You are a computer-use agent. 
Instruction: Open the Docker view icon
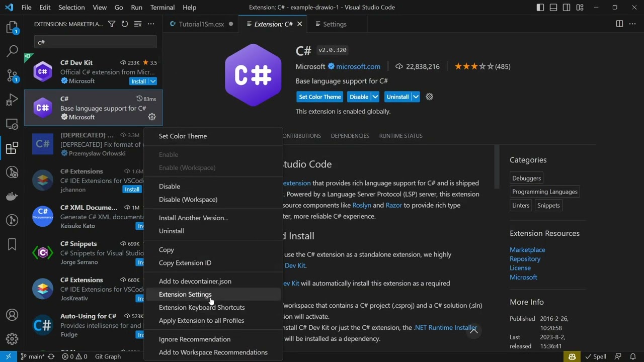pos(12,196)
